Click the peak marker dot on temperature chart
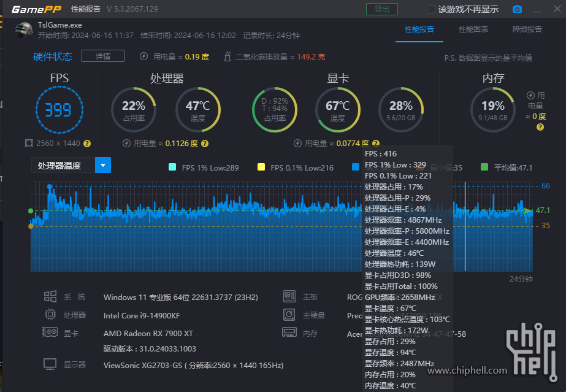Screen dimensions: 566x392 click(x=50, y=186)
